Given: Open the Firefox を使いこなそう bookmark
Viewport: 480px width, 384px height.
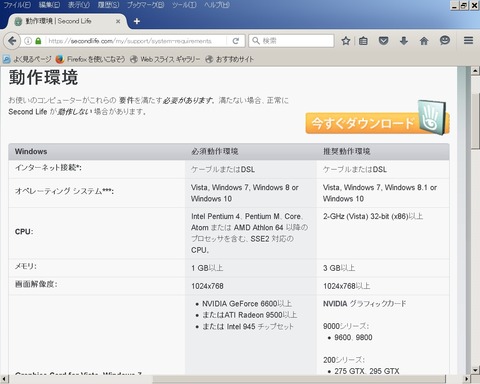Looking at the screenshot, I should pyautogui.click(x=90, y=59).
